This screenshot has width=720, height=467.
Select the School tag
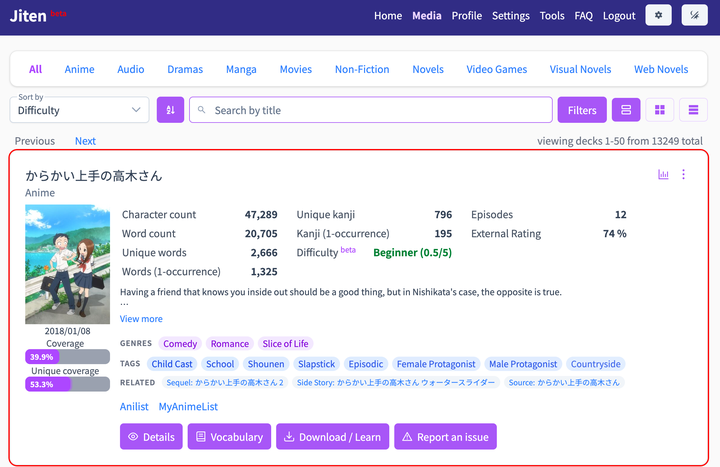click(220, 364)
